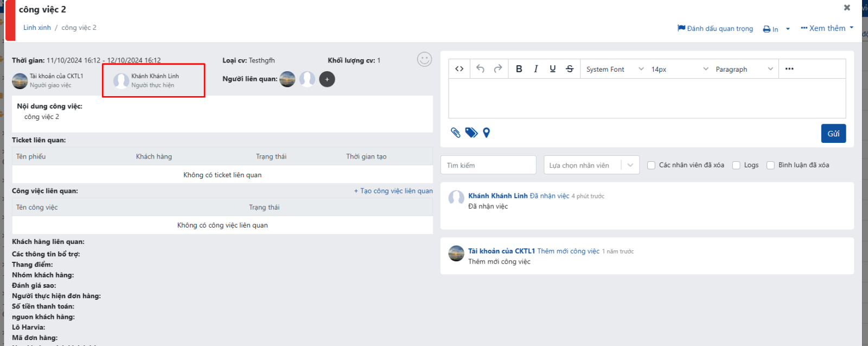868x346 pixels.
Task: Attach a file with paperclip icon
Action: point(456,133)
